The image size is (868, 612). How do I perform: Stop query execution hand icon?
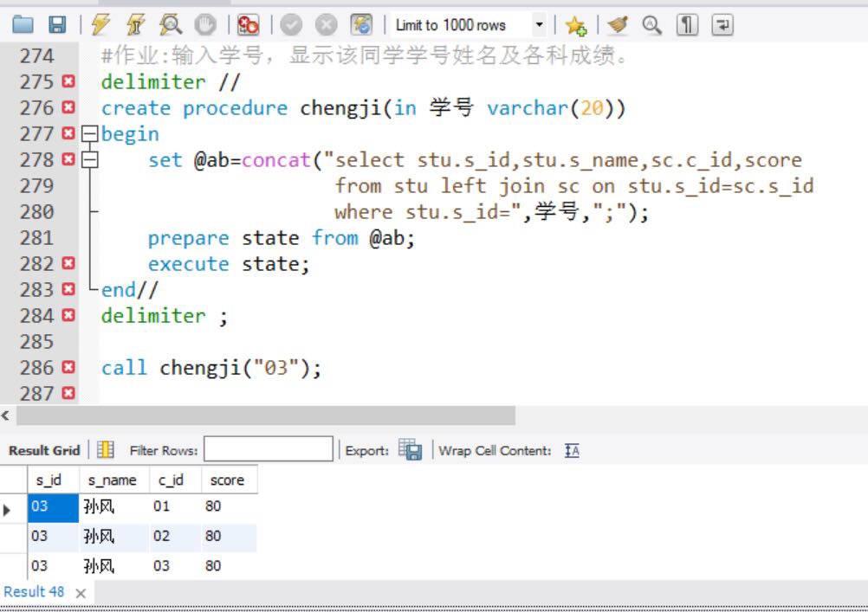[x=205, y=25]
